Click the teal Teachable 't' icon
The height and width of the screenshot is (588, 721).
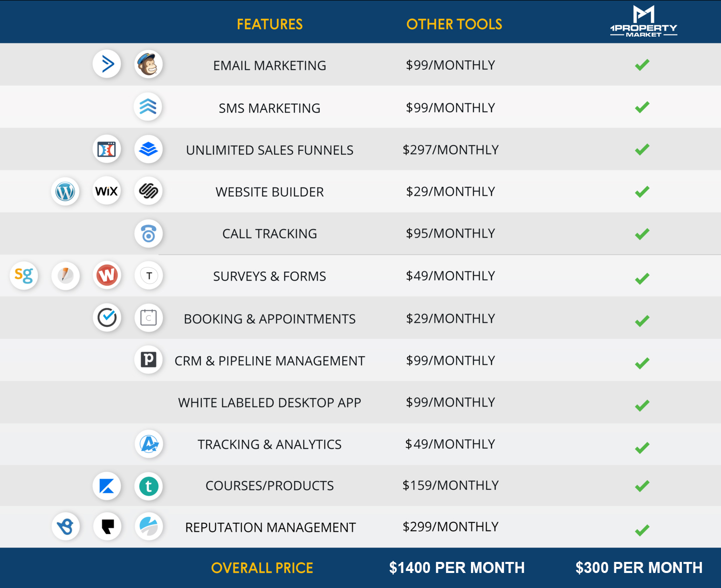pos(148,486)
